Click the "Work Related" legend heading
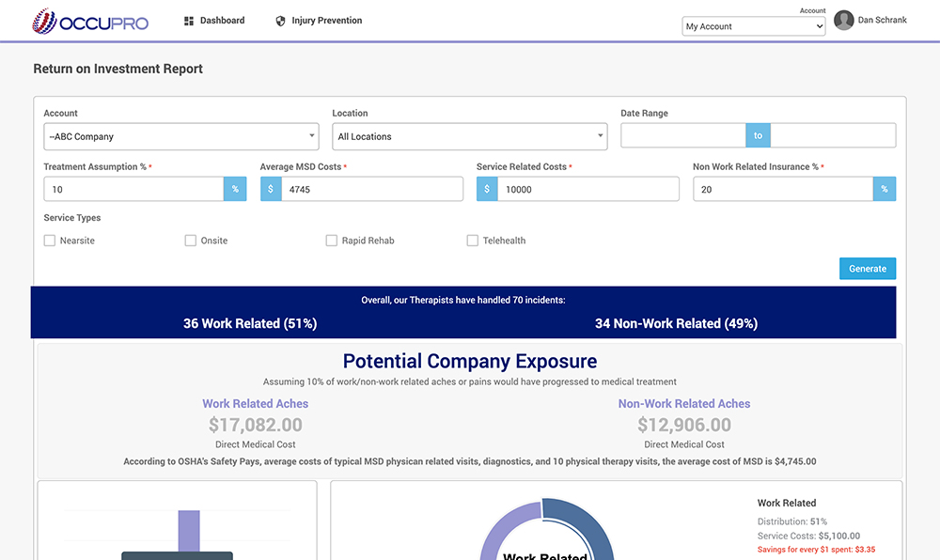940x560 pixels. pos(787,503)
